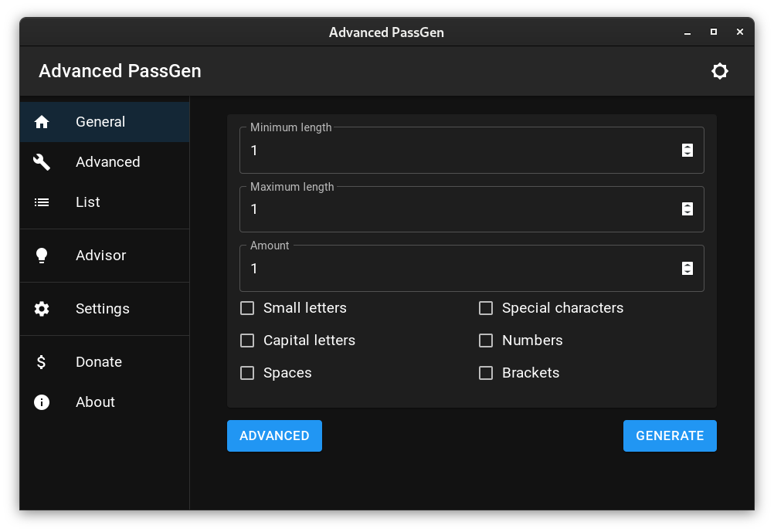The height and width of the screenshot is (532, 774).
Task: Enable the Brackets checkbox
Action: coord(486,373)
